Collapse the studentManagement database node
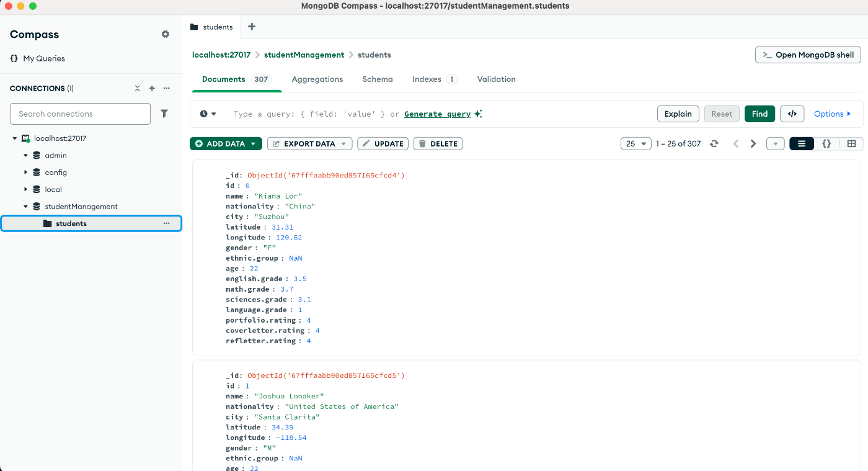This screenshot has width=868, height=471. 26,207
